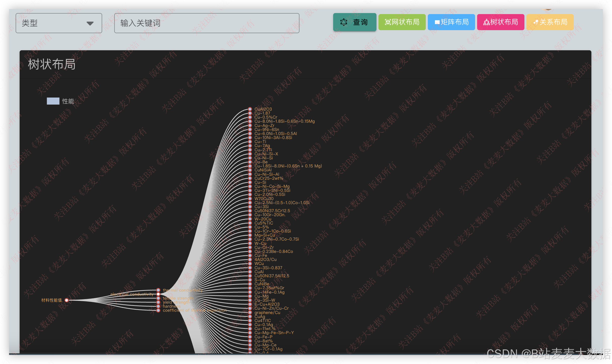Viewport: 612px width, 364px height.
Task: Click the network icon in 网状布局
Action: pyautogui.click(x=388, y=22)
